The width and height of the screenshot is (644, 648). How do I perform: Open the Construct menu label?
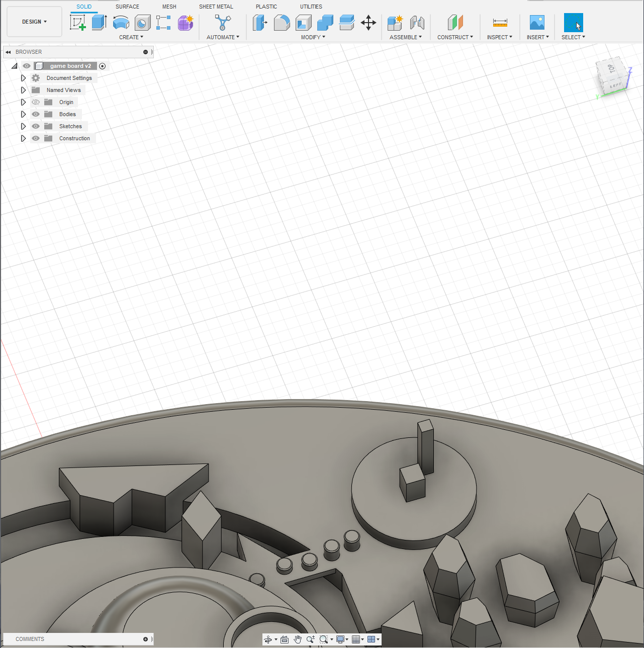click(455, 37)
